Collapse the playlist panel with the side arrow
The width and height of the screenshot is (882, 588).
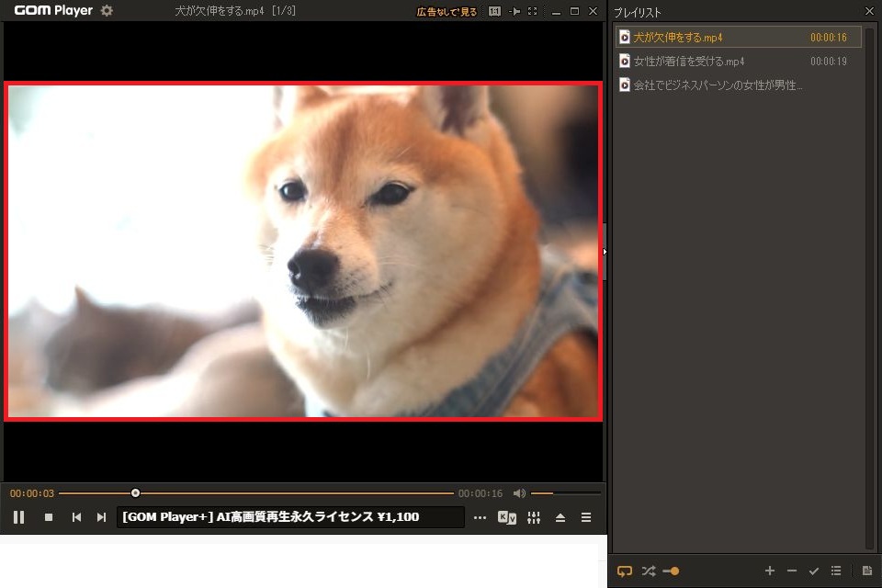(x=605, y=251)
